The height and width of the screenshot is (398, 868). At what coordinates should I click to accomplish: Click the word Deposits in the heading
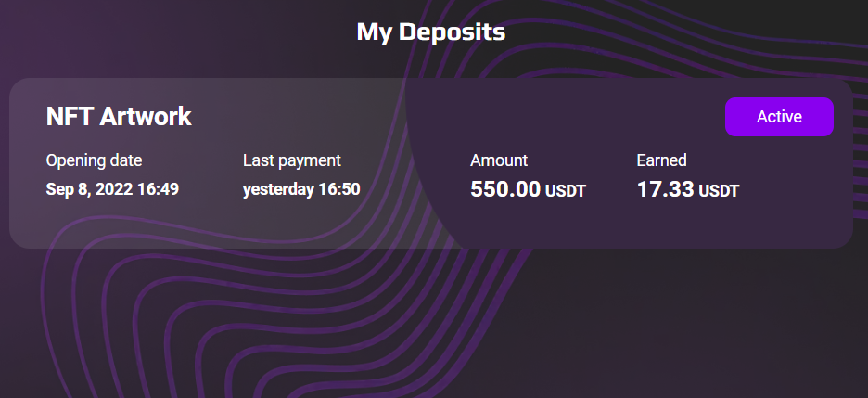(453, 32)
